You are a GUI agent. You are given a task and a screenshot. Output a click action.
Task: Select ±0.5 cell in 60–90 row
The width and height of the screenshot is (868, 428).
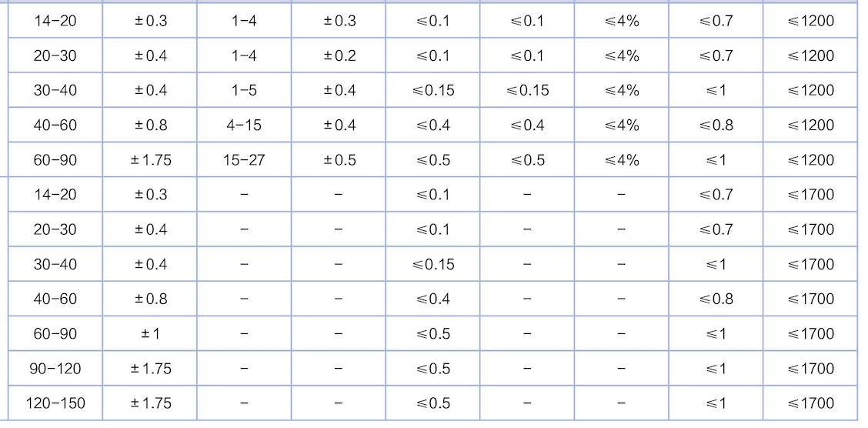[x=339, y=160]
